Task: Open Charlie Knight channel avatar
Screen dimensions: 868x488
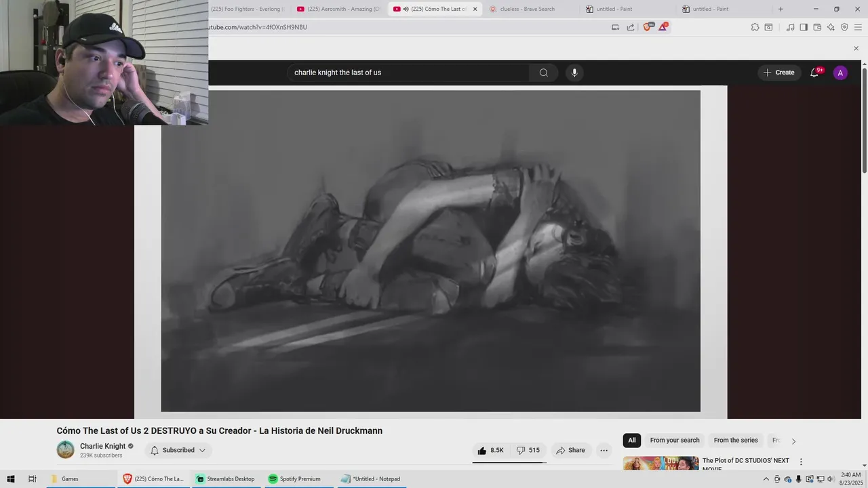Action: coord(66,450)
